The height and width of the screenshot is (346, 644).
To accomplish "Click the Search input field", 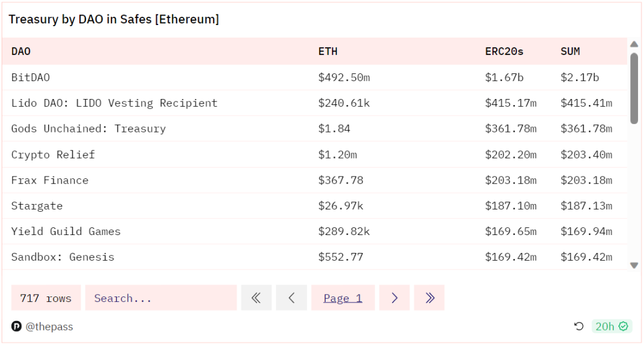I will coord(160,298).
